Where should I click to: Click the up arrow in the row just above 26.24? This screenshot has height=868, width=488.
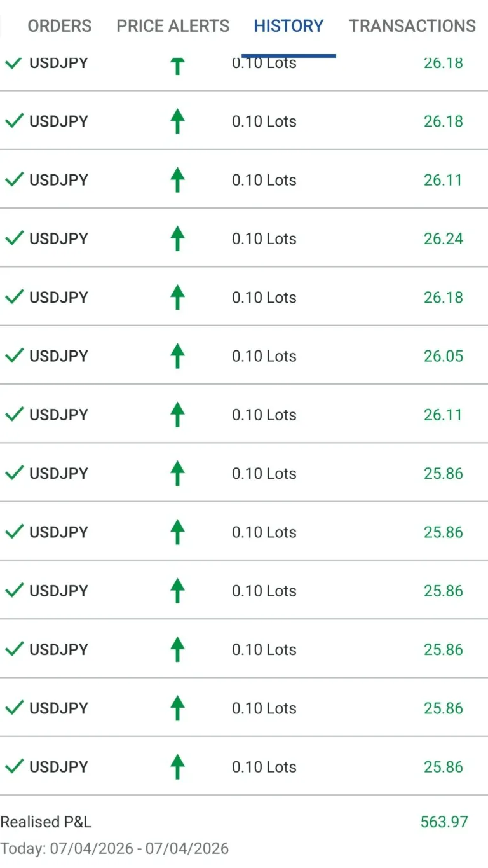point(178,181)
